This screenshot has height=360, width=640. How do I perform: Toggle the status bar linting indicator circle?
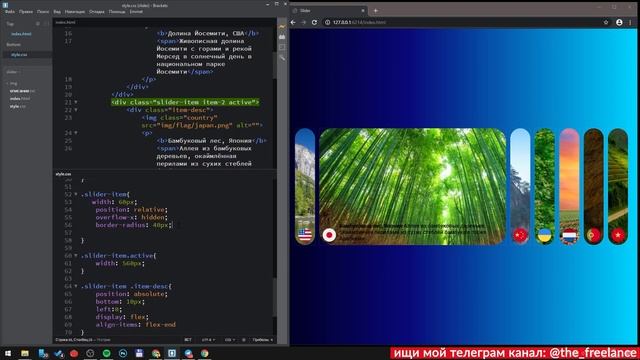click(244, 340)
